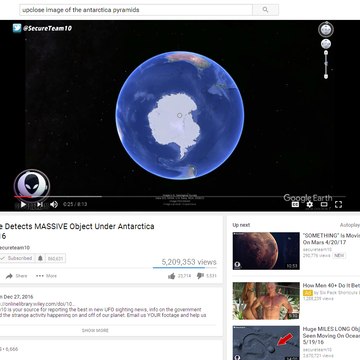The height and width of the screenshot is (360, 360).
Task: Click the search field with antarctica pyramids text
Action: [x=136, y=10]
